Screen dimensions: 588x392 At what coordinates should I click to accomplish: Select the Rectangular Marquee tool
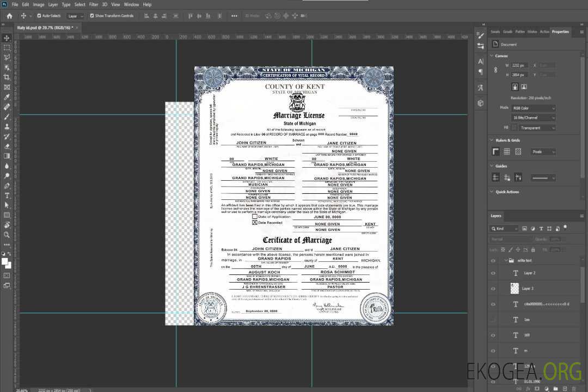pos(7,48)
